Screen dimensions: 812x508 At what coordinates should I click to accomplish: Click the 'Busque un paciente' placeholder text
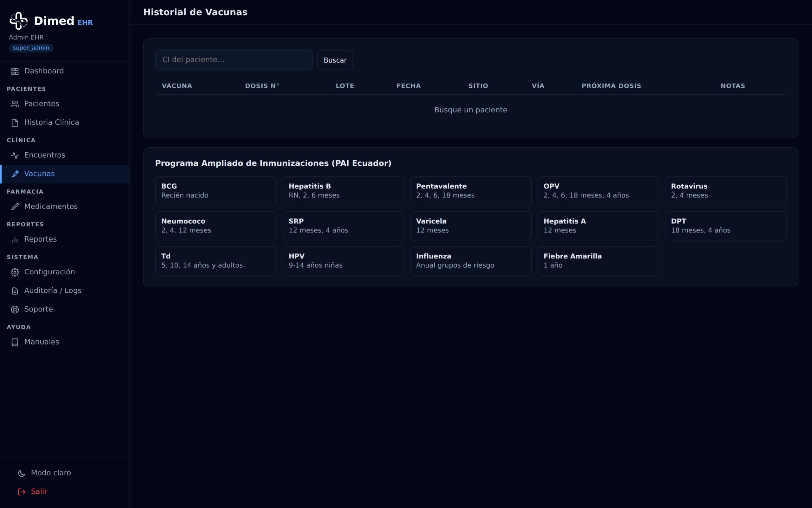tap(470, 110)
